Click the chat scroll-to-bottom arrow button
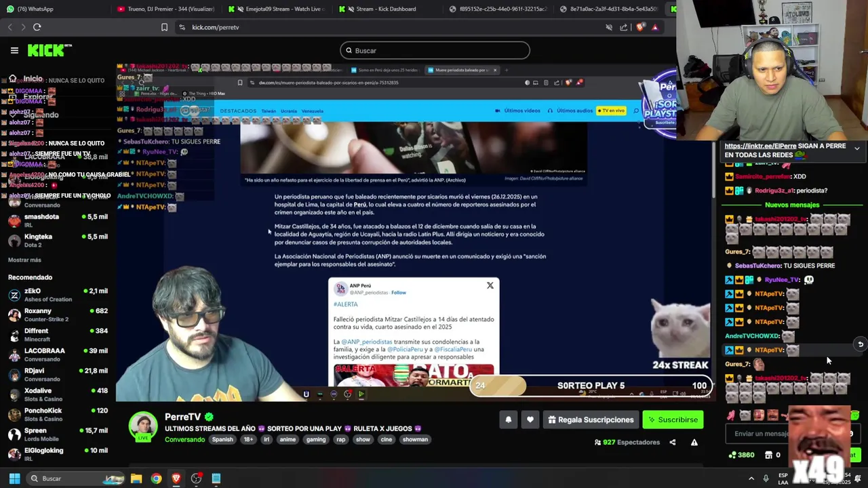The height and width of the screenshot is (488, 868). 860,344
